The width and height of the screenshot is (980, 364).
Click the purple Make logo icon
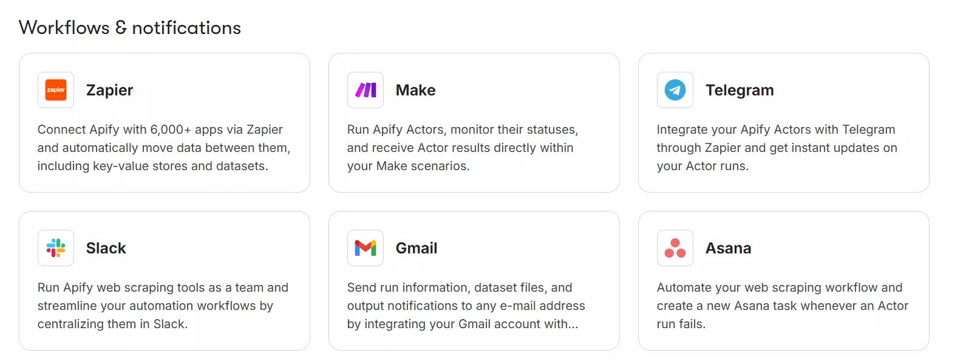366,90
